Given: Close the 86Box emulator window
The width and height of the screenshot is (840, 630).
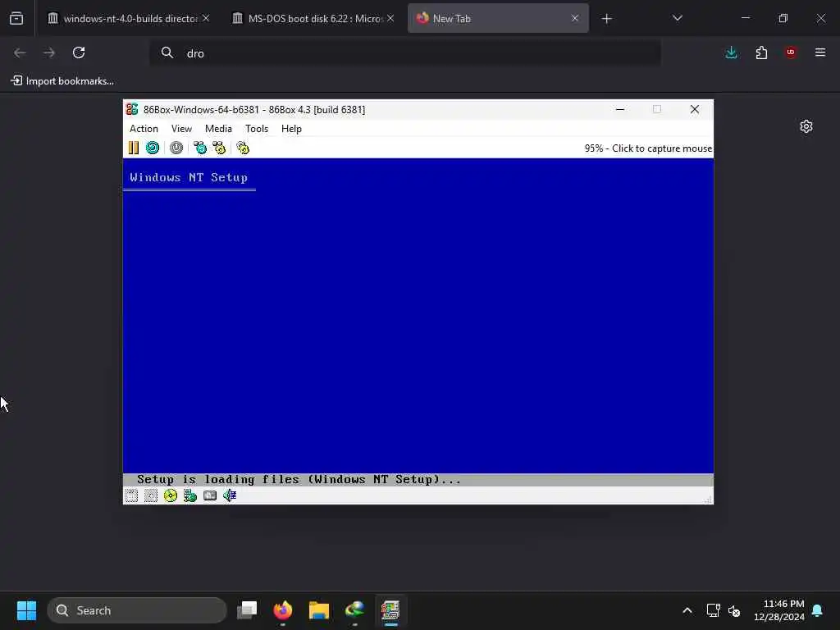Looking at the screenshot, I should tap(695, 109).
